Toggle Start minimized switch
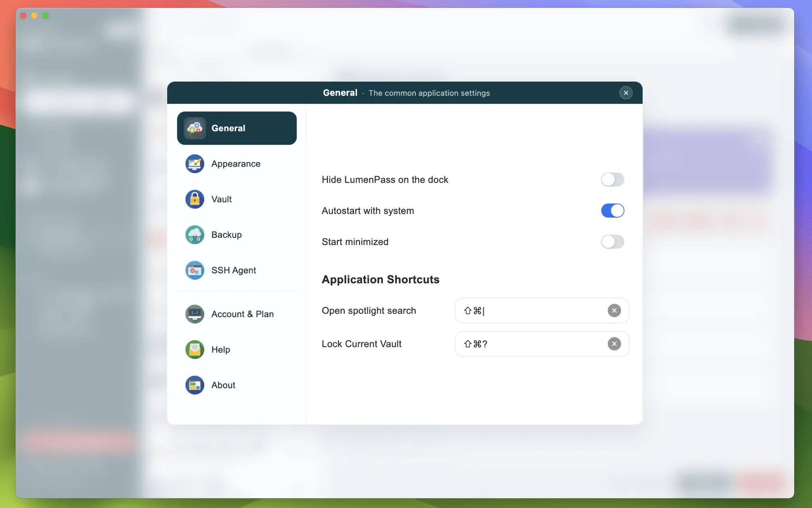 tap(613, 242)
